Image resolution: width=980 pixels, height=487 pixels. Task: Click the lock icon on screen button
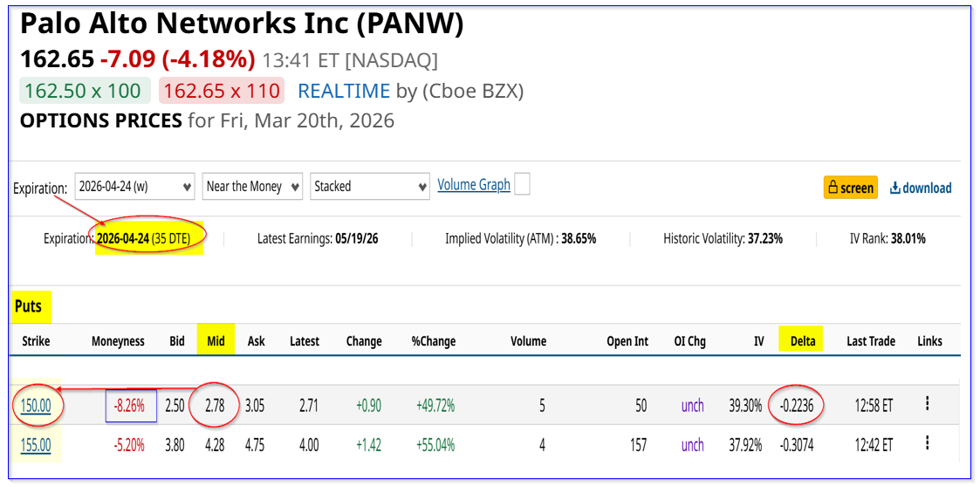[833, 188]
